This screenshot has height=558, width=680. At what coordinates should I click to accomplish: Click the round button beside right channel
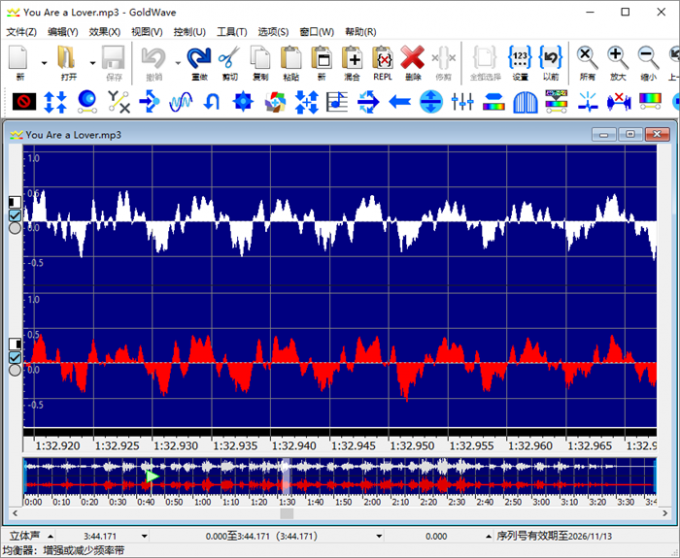tap(15, 370)
